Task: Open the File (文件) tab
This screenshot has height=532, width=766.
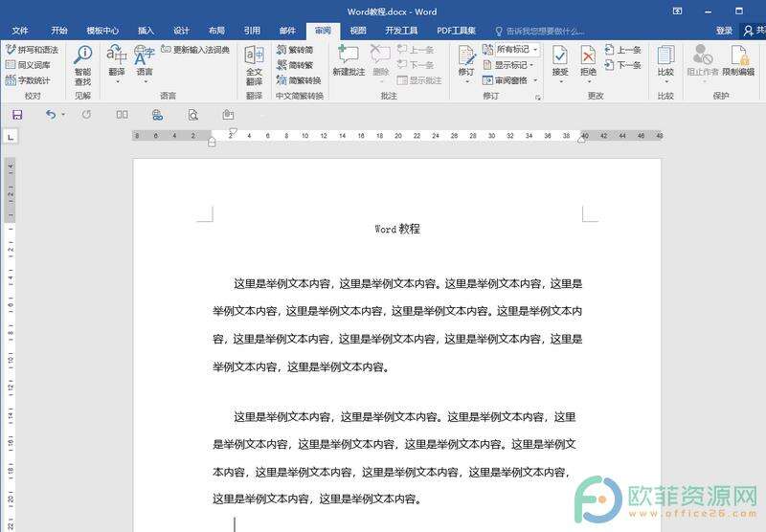Action: point(19,31)
